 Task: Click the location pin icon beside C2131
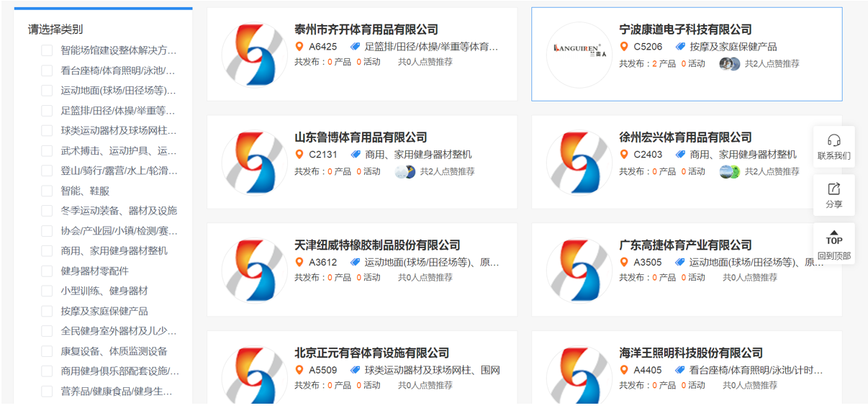point(299,155)
